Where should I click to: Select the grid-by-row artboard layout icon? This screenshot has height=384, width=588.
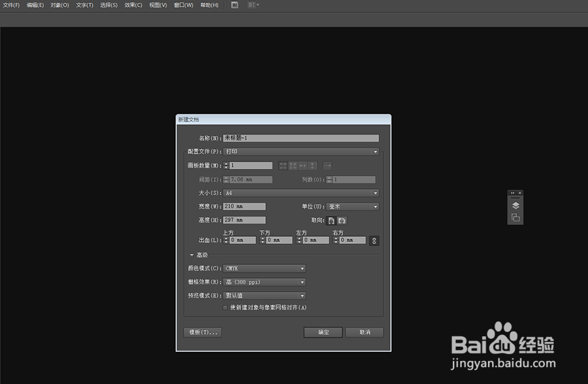coord(283,166)
